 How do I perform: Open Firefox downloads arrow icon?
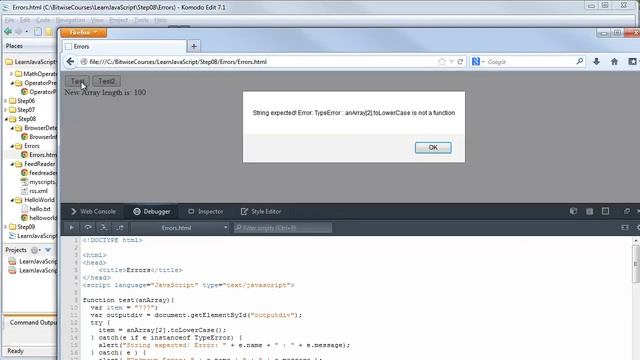click(596, 62)
